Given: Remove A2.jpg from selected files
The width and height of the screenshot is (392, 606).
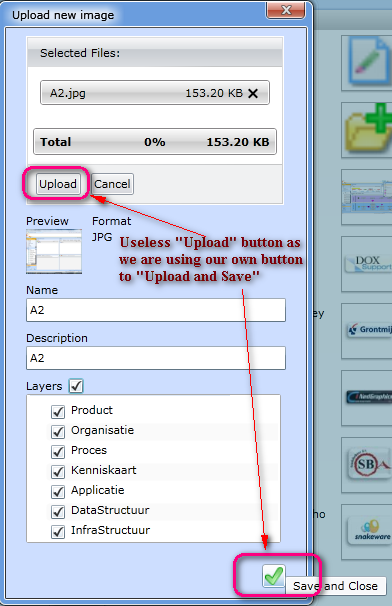Looking at the screenshot, I should [253, 93].
